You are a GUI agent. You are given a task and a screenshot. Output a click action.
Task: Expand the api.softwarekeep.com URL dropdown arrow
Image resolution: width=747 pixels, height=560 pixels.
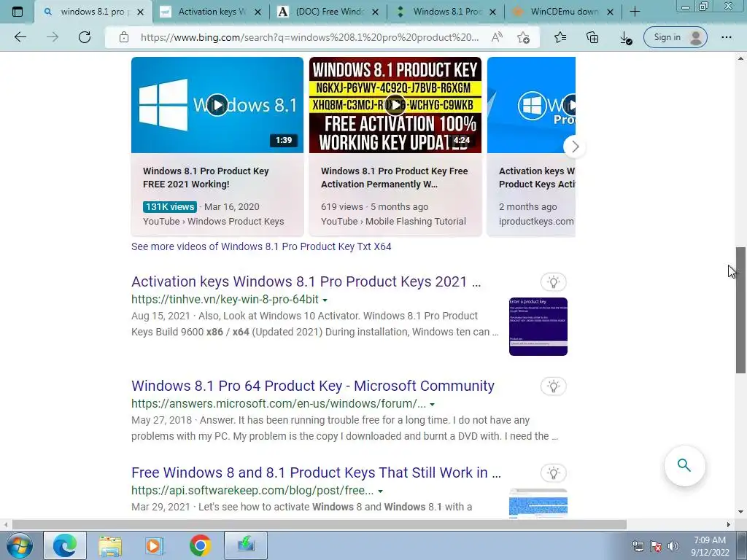(x=380, y=491)
